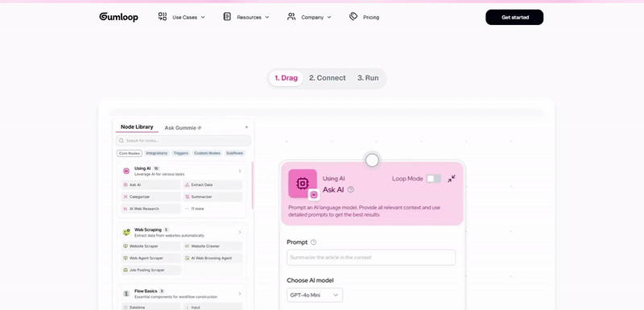Pick the Job Posting Scraper node
Image resolution: width=644 pixels, height=310 pixels.
pos(151,270)
